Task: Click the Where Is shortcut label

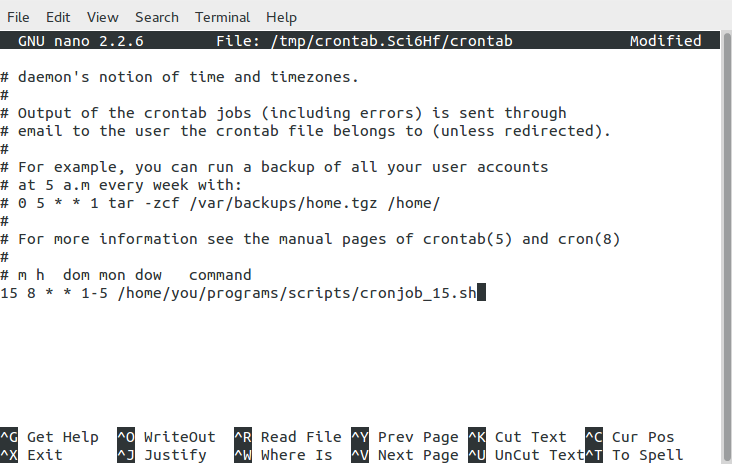Action: [296, 455]
